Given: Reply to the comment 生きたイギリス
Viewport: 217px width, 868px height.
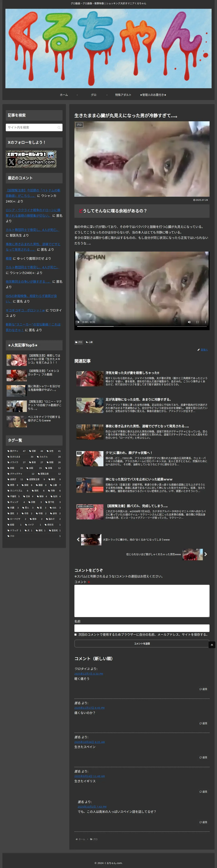Looking at the screenshot, I should point(203,792).
